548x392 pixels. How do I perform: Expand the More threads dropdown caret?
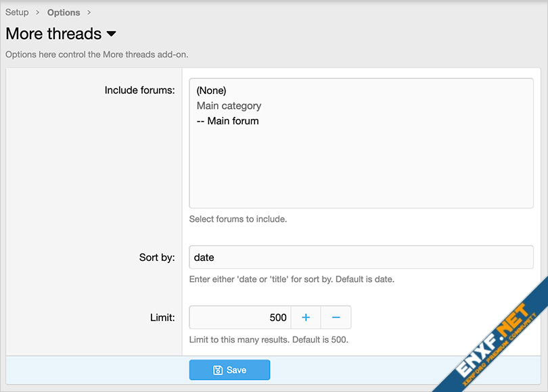point(112,34)
